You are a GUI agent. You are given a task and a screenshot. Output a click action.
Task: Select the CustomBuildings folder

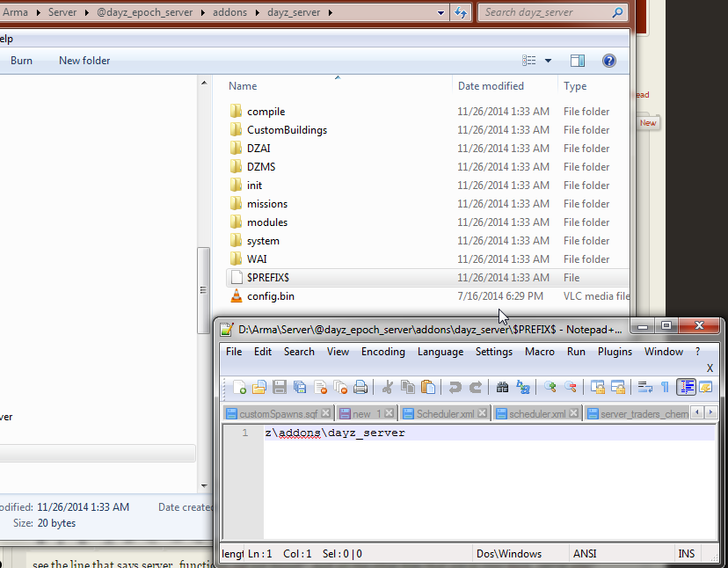tap(287, 129)
